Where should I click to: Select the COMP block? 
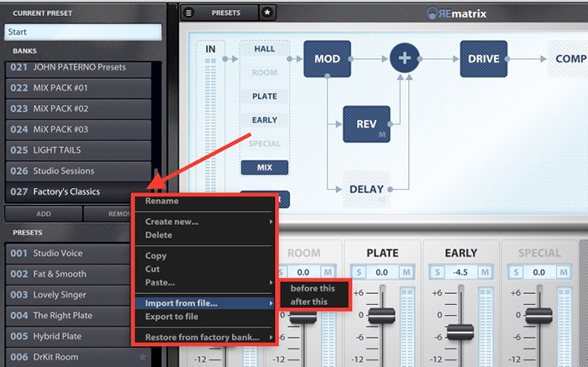[568, 59]
